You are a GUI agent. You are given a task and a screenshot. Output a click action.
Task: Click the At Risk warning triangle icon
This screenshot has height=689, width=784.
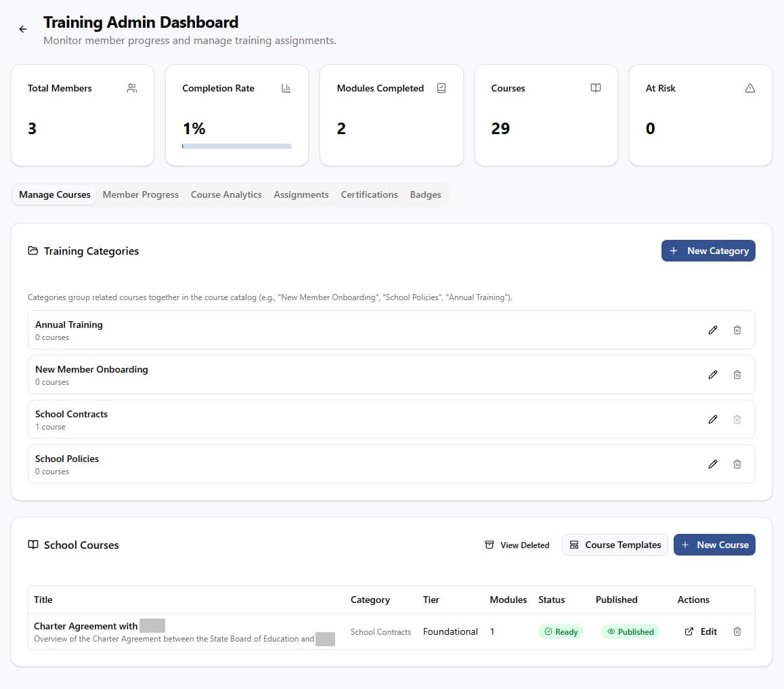point(750,88)
